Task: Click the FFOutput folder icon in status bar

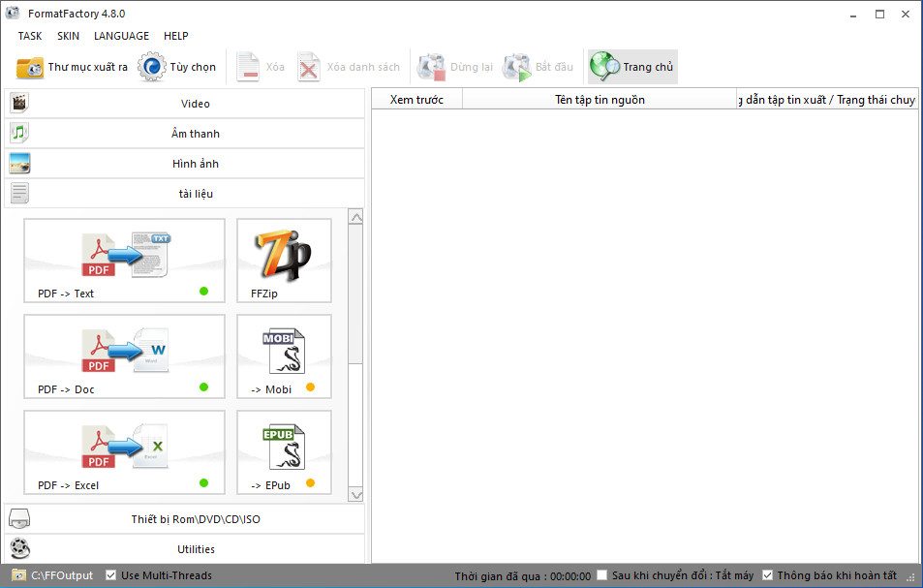Action: coord(18,575)
